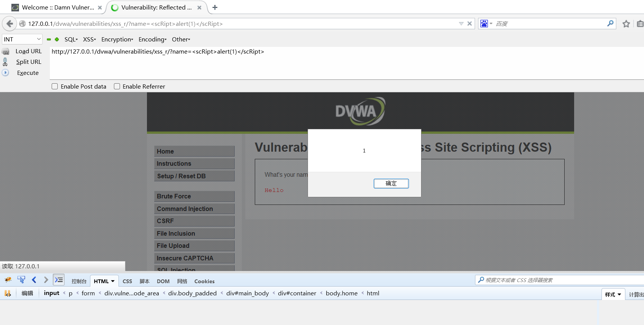Go to CSRF page
Screen dimensions: 644x325
194,221
